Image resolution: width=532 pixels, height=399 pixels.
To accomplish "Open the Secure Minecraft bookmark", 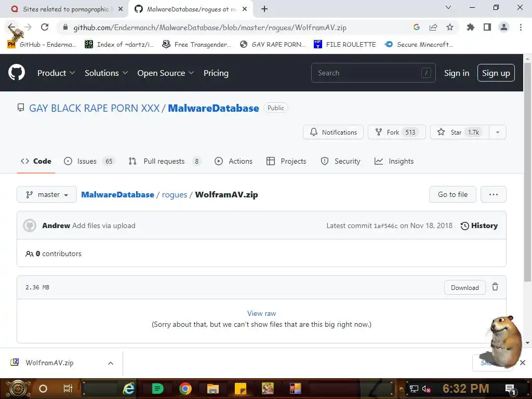I will coord(419,44).
